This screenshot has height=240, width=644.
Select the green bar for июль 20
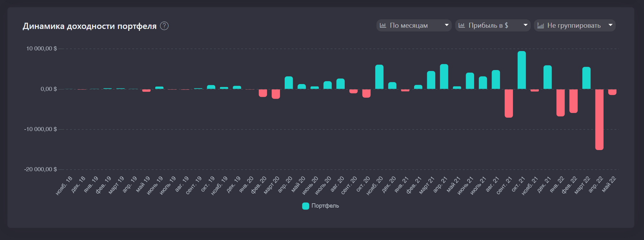click(328, 85)
